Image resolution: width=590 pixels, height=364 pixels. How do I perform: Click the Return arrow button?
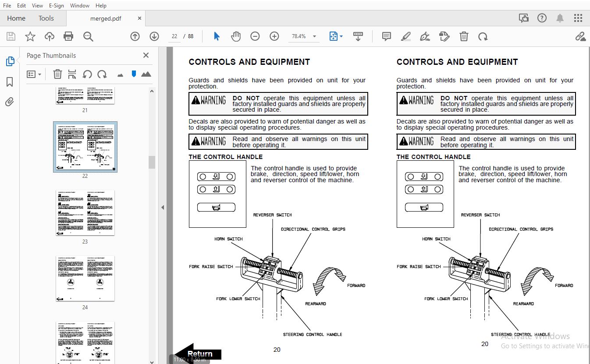(199, 353)
